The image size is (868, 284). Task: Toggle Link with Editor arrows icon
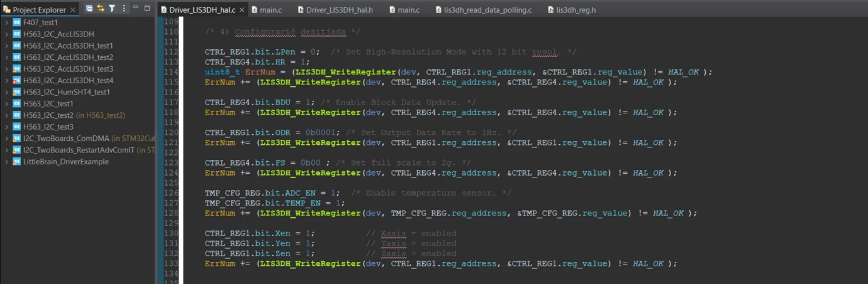click(x=101, y=9)
